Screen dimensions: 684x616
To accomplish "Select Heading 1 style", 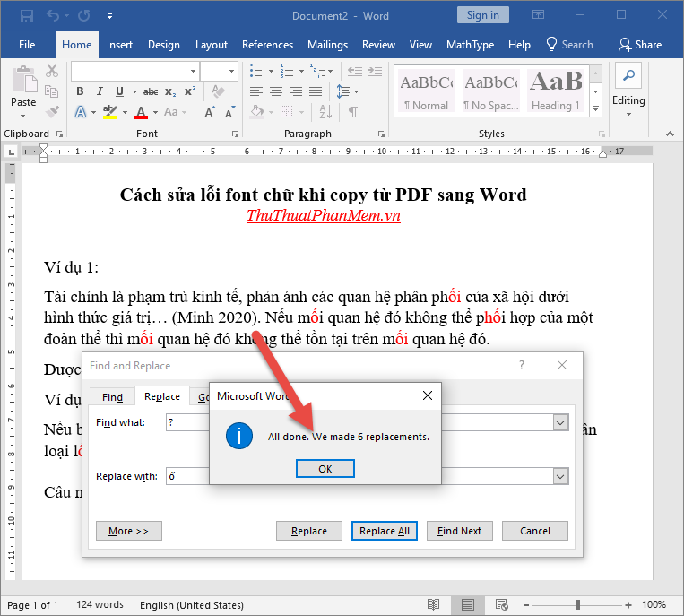I will (556, 91).
